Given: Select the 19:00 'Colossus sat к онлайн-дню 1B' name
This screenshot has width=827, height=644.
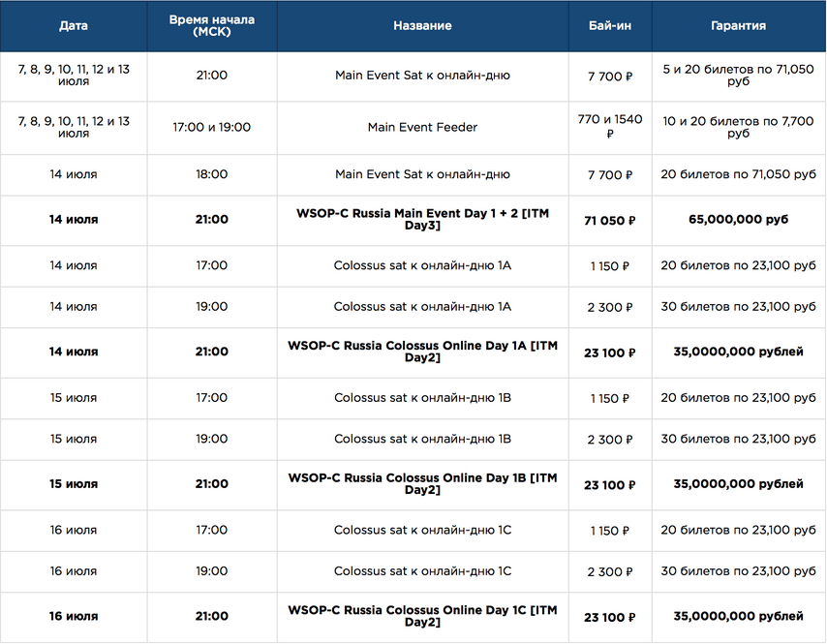Looking at the screenshot, I should point(422,440).
